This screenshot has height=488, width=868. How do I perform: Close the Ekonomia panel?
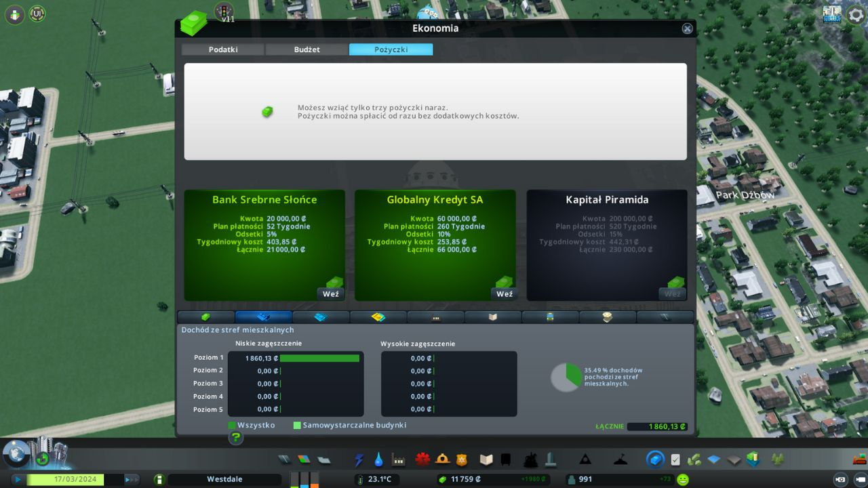(x=687, y=28)
